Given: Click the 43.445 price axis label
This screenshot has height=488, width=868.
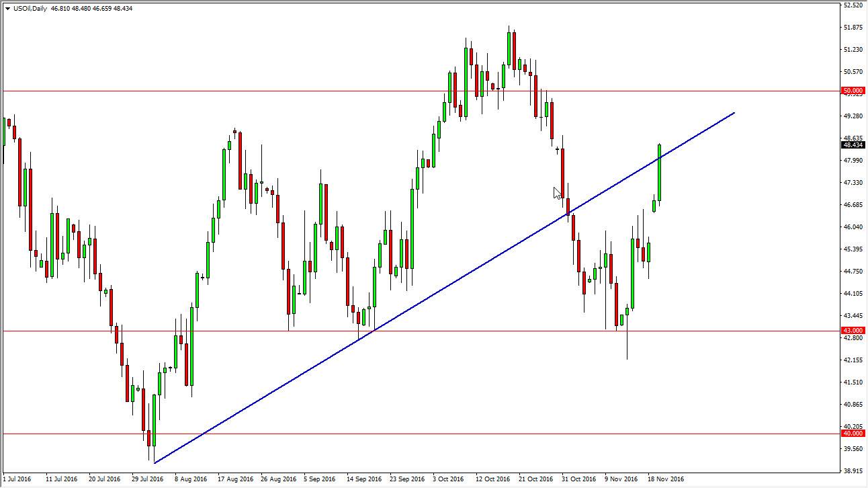Looking at the screenshot, I should click(x=853, y=316).
